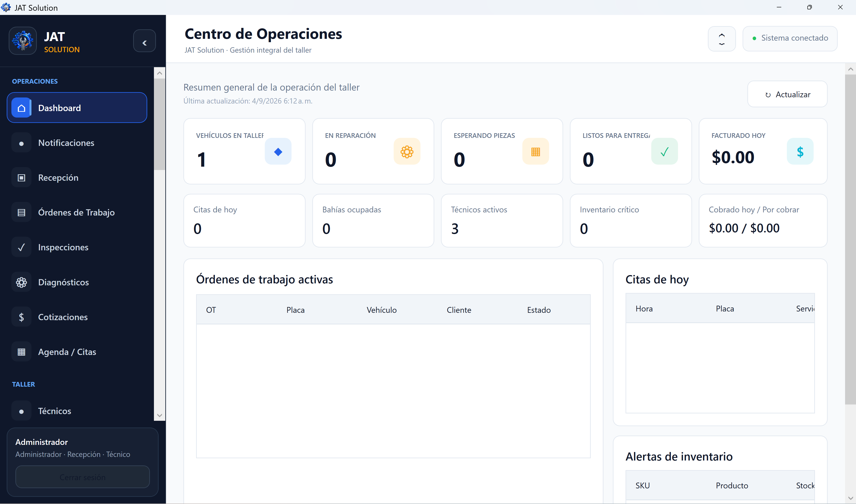The height and width of the screenshot is (504, 856).
Task: Select the Técnicos activos card
Action: click(x=502, y=221)
